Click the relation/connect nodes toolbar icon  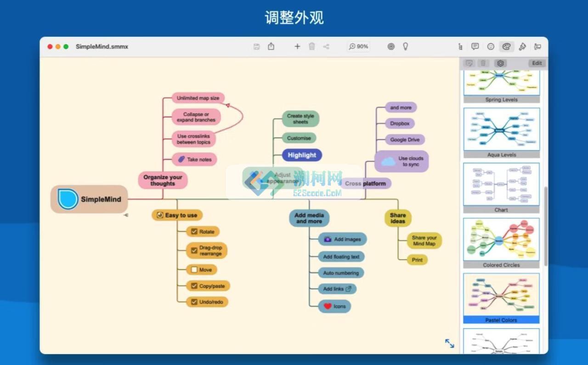coord(326,46)
